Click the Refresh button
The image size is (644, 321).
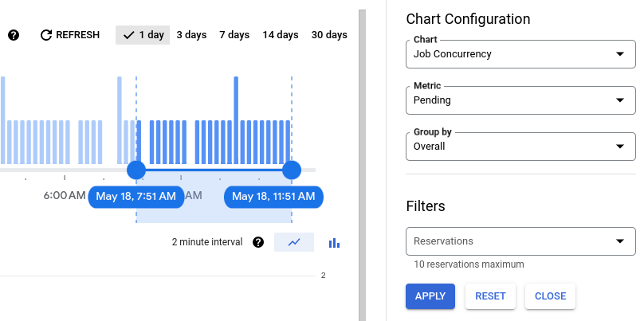coord(69,35)
